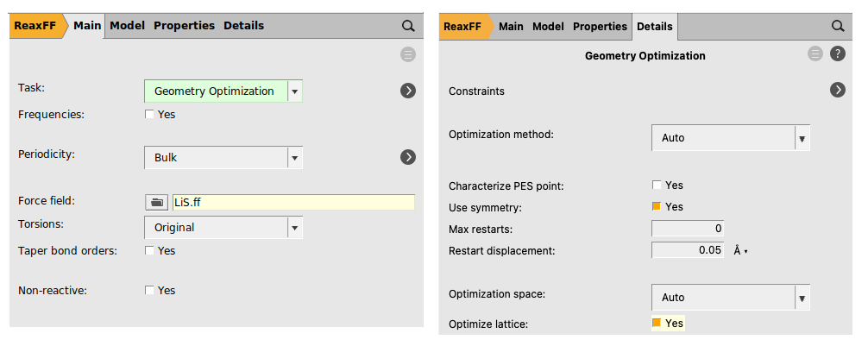
Task: Open help question mark in Details panel
Action: pos(838,54)
